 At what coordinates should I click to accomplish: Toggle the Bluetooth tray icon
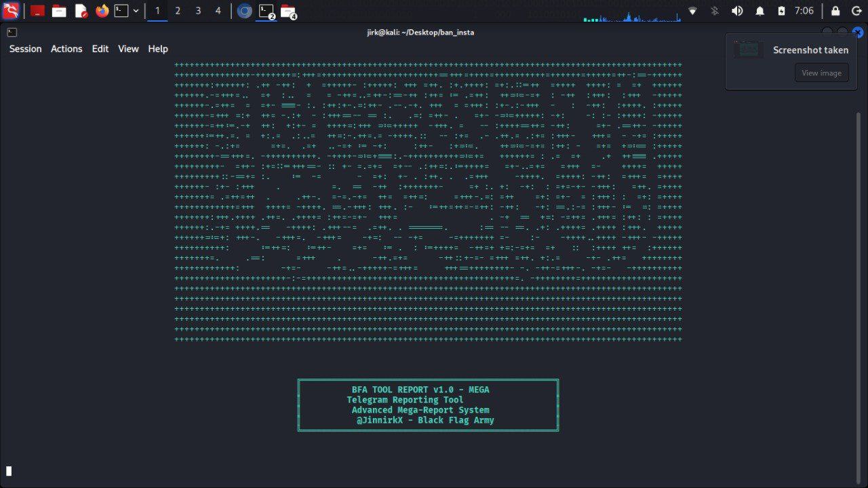pyautogui.click(x=714, y=11)
